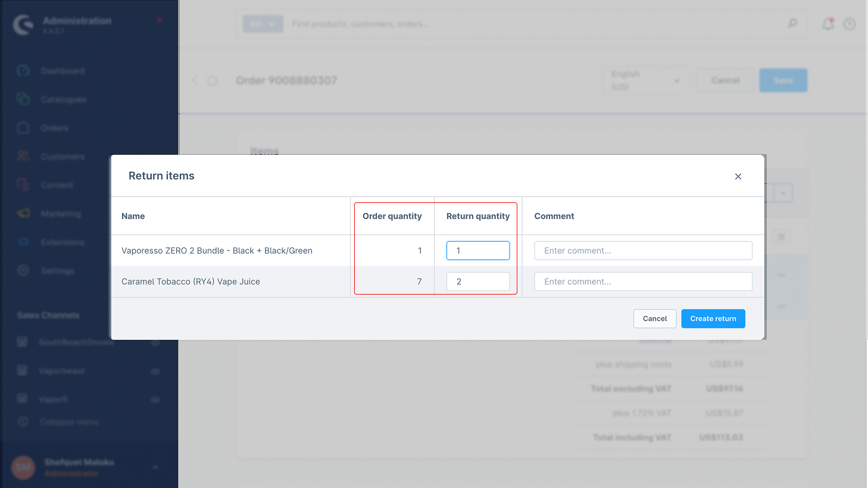Open the Catalogues icon in sidebar
Image resolution: width=868 pixels, height=488 pixels.
[23, 99]
